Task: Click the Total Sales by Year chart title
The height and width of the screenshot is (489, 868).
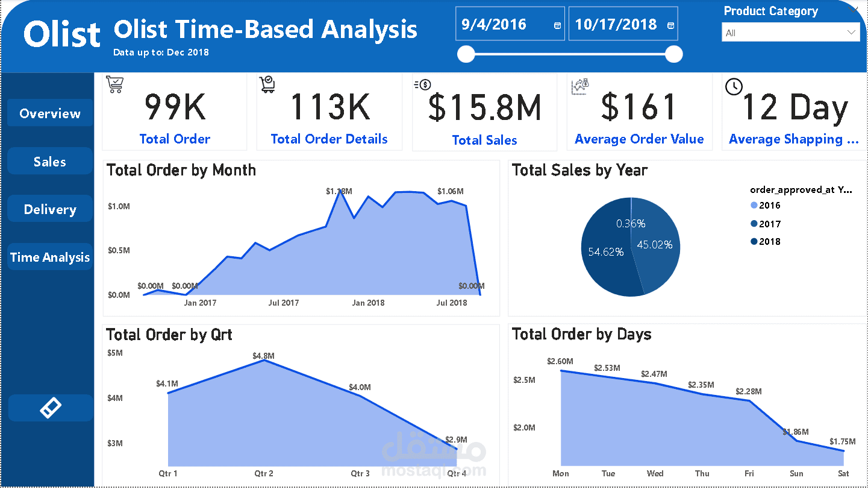Action: [579, 171]
